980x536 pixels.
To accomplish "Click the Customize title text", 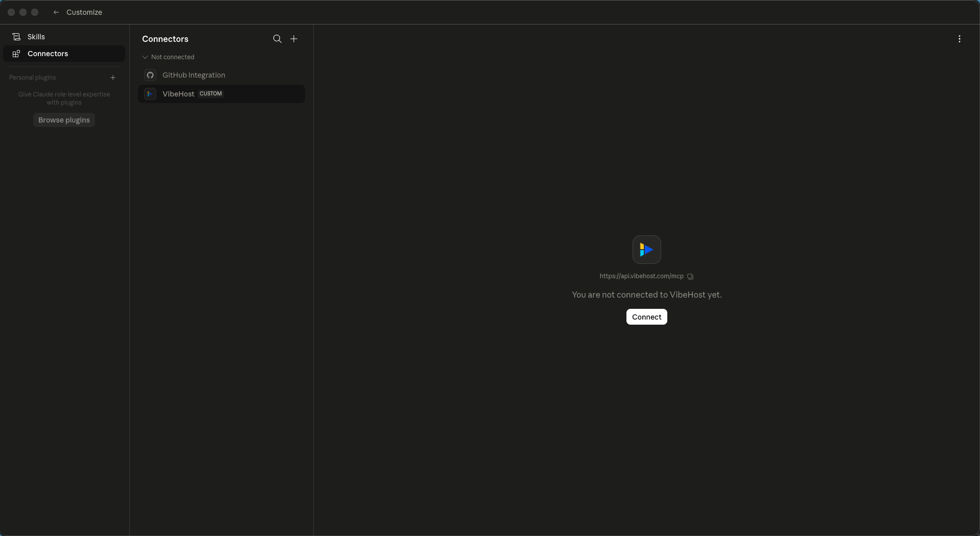I will [x=84, y=12].
